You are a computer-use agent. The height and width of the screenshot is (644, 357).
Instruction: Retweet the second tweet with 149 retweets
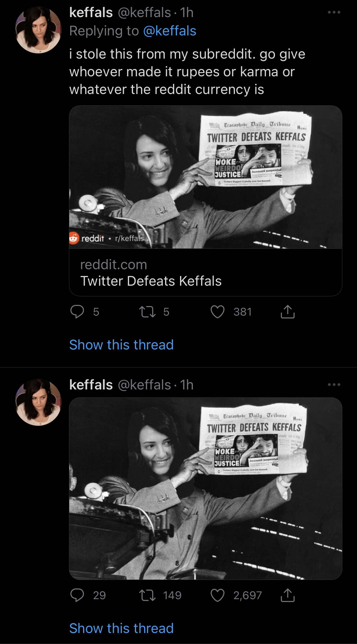point(147,595)
